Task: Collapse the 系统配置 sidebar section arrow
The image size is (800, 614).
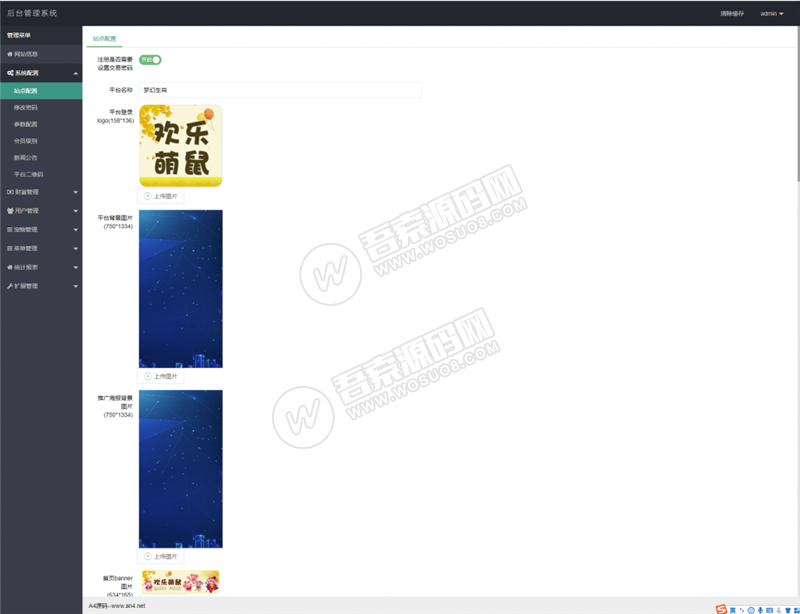Action: point(76,73)
